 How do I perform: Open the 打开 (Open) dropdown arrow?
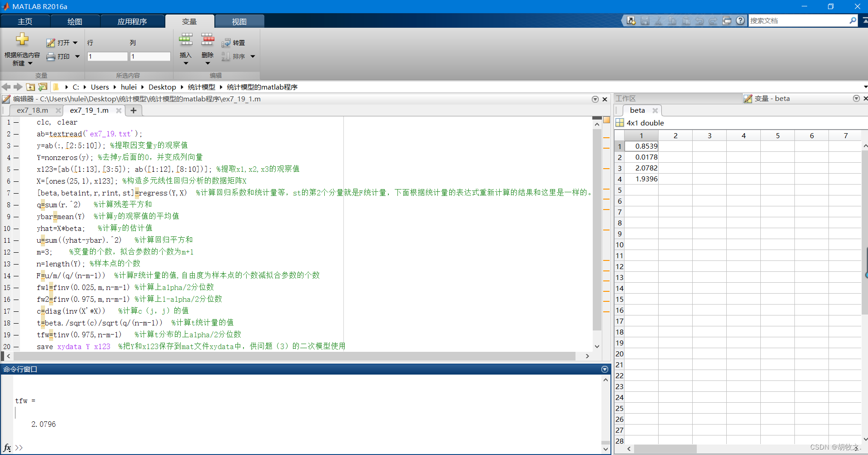(x=75, y=43)
